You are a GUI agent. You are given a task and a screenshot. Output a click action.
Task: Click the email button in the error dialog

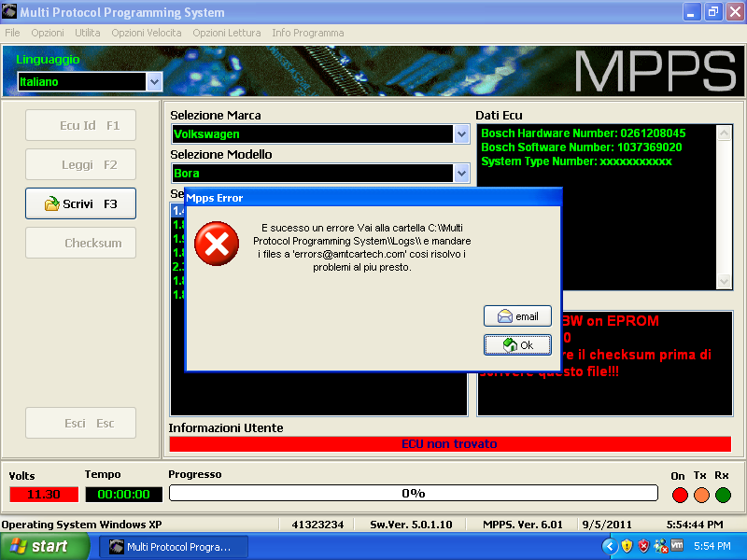517,316
